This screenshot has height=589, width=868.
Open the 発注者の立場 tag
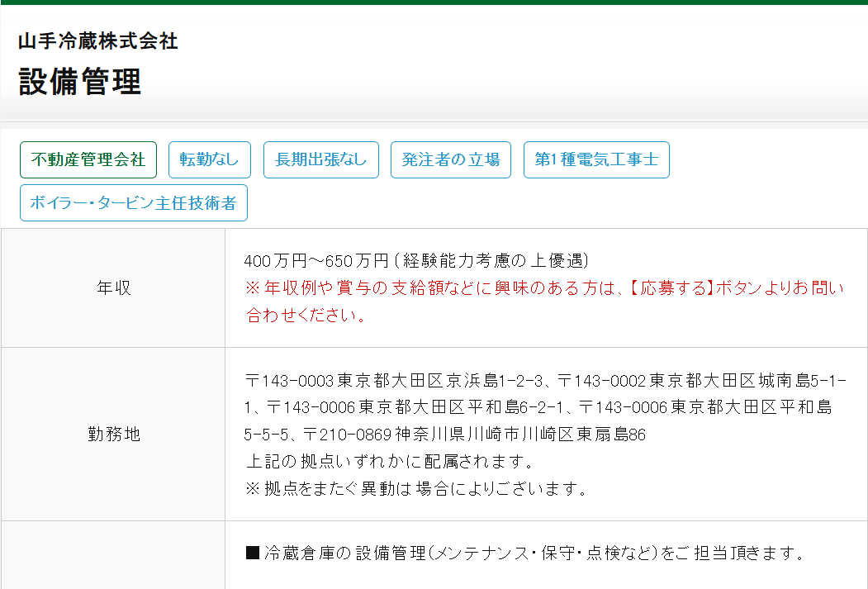450,160
